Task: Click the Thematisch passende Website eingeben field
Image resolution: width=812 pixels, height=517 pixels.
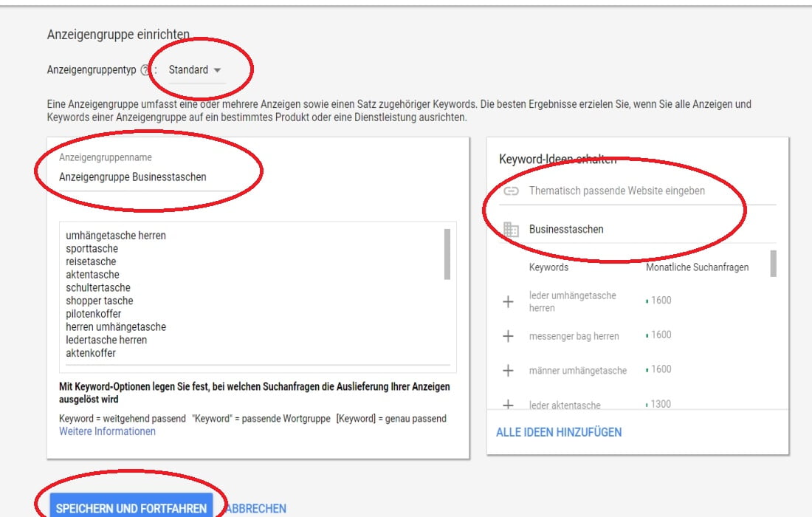Action: point(638,191)
